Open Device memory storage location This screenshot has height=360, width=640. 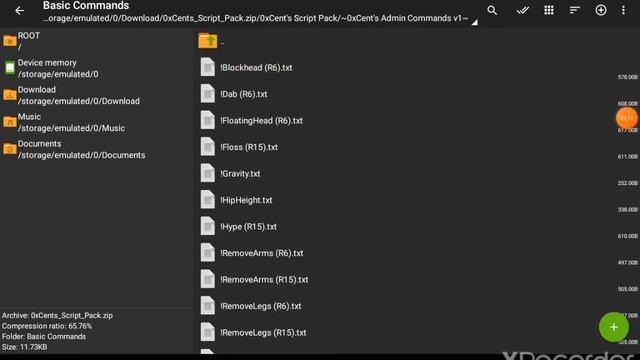coord(96,68)
